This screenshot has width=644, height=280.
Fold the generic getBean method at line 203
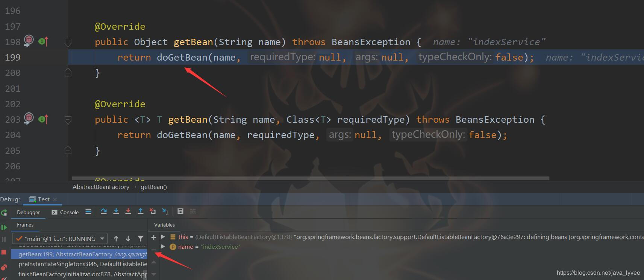tap(68, 120)
